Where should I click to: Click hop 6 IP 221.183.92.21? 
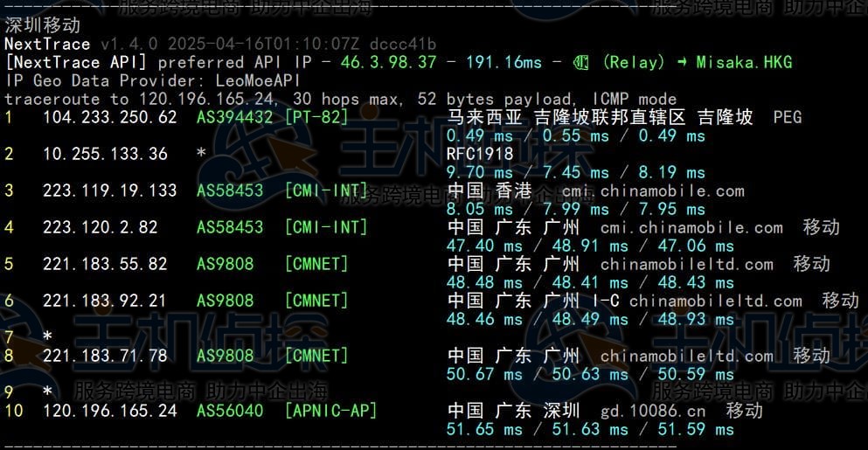point(105,301)
